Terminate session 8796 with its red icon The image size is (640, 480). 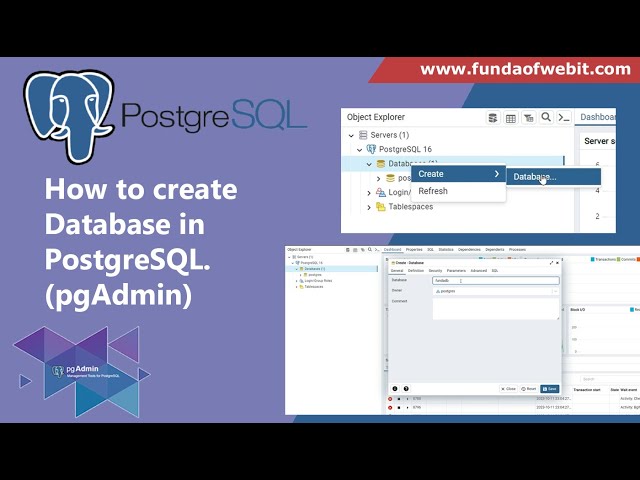coord(390,407)
